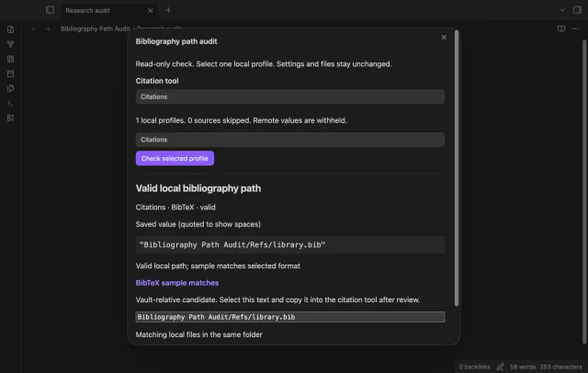Click the BibTeX sample matches link
The height and width of the screenshot is (373, 588).
pos(177,283)
